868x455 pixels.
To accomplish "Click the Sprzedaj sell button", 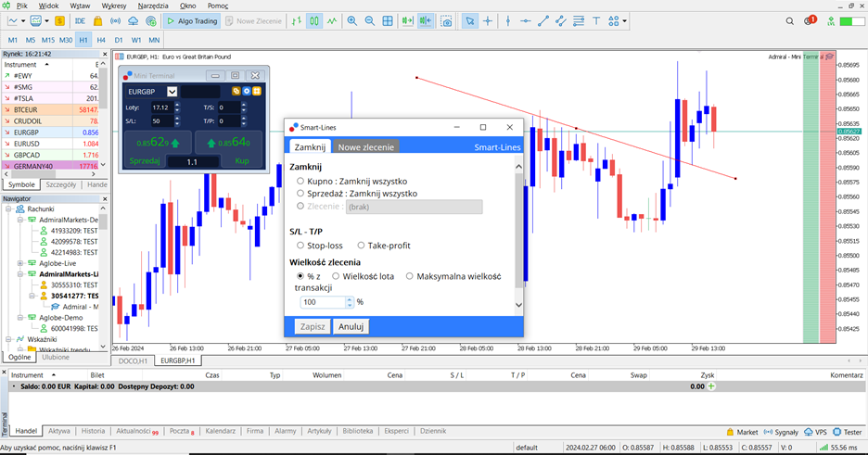I will pos(158,149).
